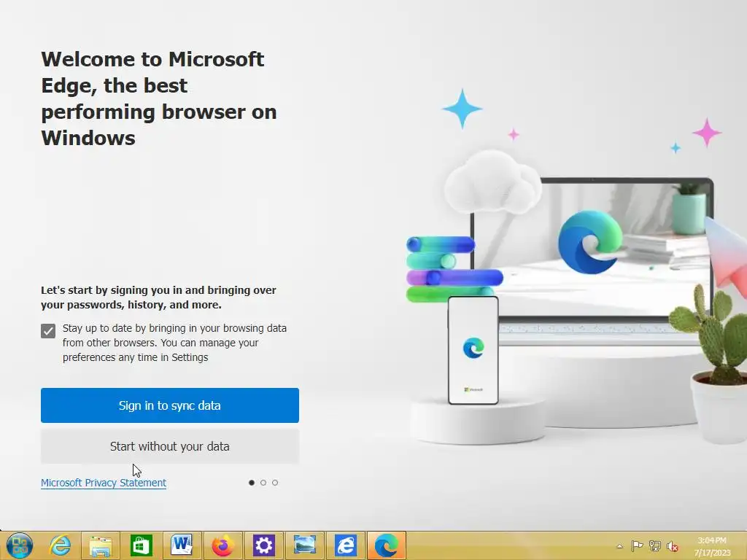The height and width of the screenshot is (560, 747).
Task: Show hidden system tray icons arrow
Action: point(619,546)
